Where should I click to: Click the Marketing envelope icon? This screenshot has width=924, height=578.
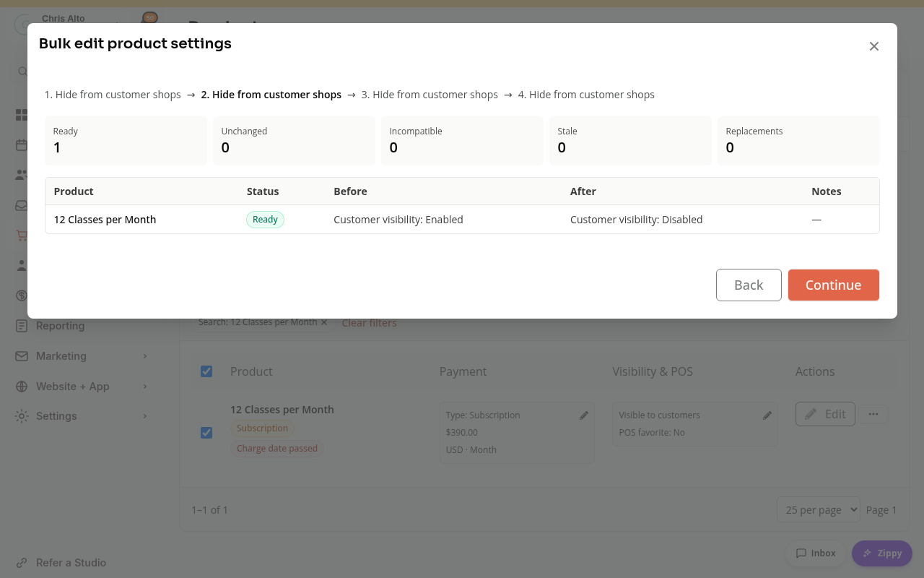click(x=22, y=356)
